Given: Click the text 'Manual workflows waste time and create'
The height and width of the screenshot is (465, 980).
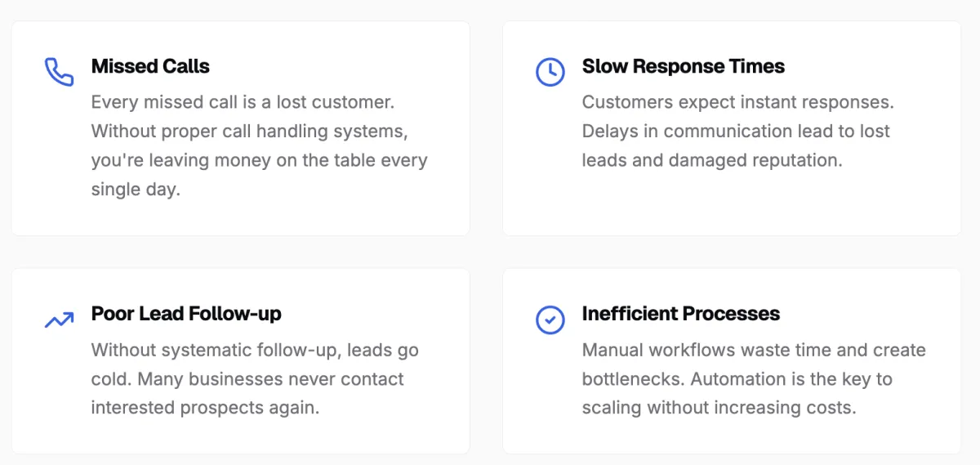Looking at the screenshot, I should 754,351.
